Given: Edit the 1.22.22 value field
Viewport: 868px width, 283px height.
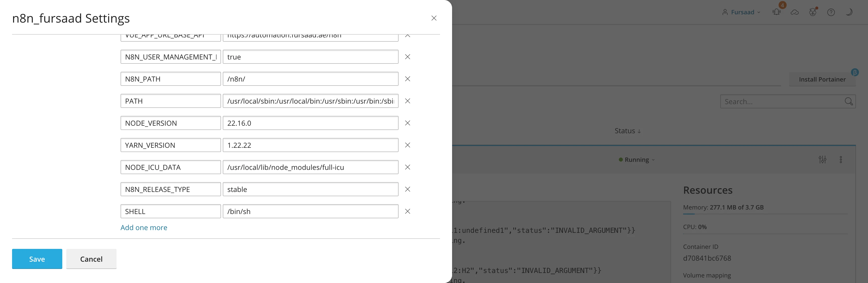Looking at the screenshot, I should pos(310,145).
